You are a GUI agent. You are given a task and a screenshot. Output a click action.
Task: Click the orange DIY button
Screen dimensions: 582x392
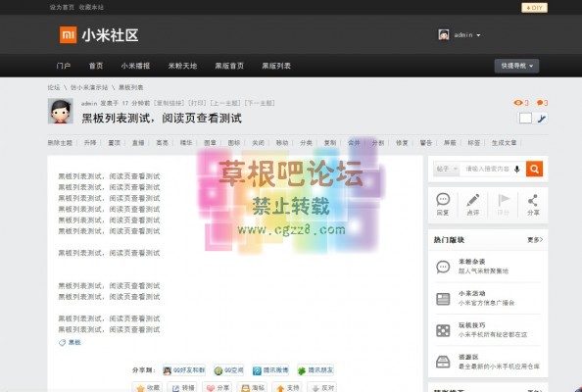click(534, 8)
